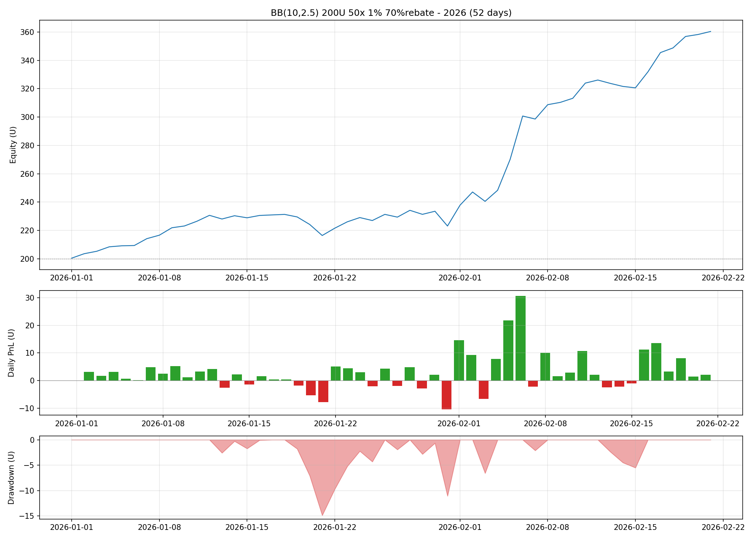Click the 200 tick on equity axis
This screenshot has width=756, height=540.
tap(28, 259)
